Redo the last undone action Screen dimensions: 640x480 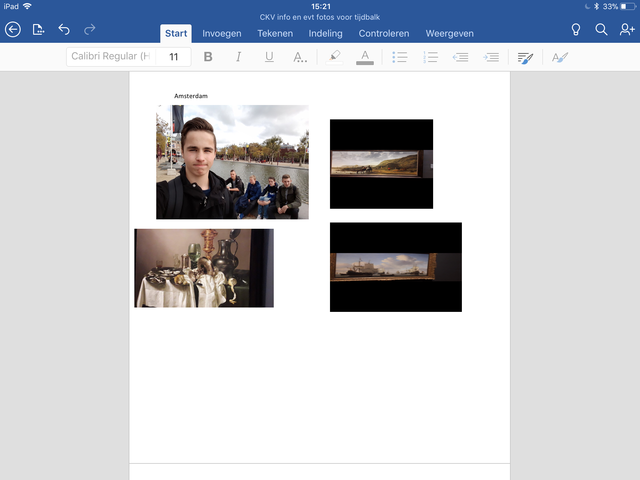click(90, 29)
